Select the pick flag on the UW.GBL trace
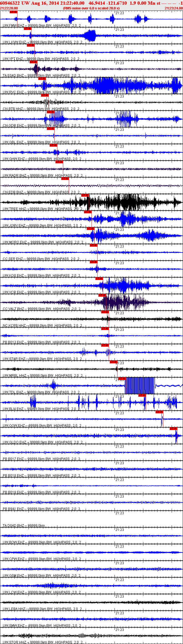 click(50, 129)
